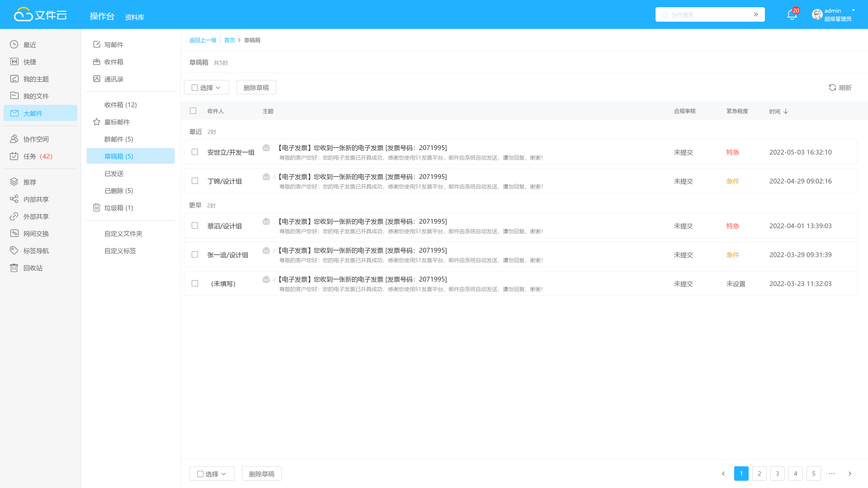
Task: Open 已发送 sent folder
Action: coord(114,174)
